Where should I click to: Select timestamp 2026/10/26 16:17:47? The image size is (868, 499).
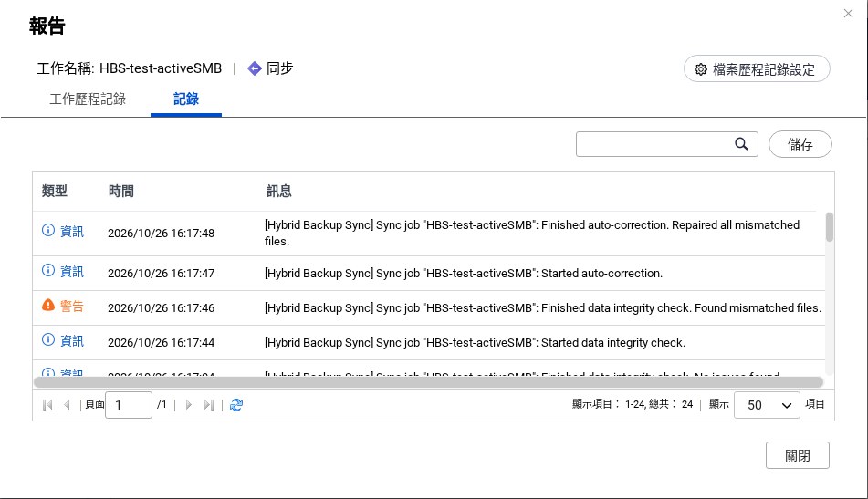pos(161,274)
